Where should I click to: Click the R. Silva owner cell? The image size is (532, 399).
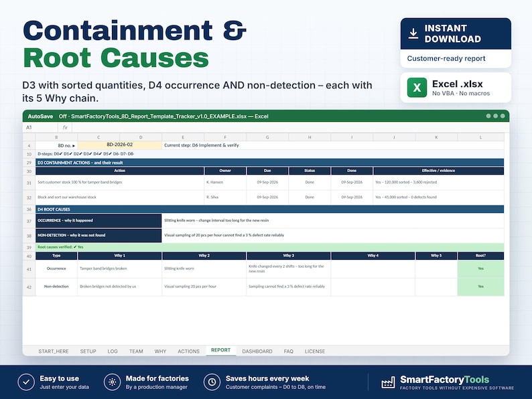tap(225, 197)
